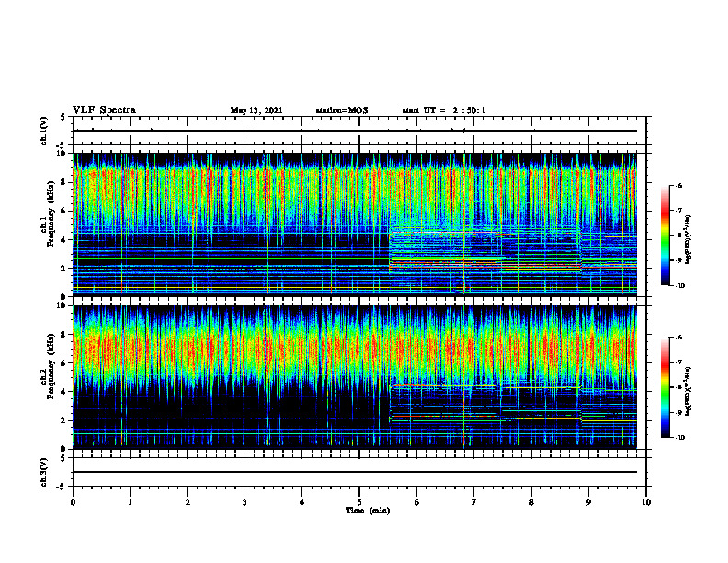Click the time axis tick label "4"
This screenshot has width=728, height=563.
point(302,502)
